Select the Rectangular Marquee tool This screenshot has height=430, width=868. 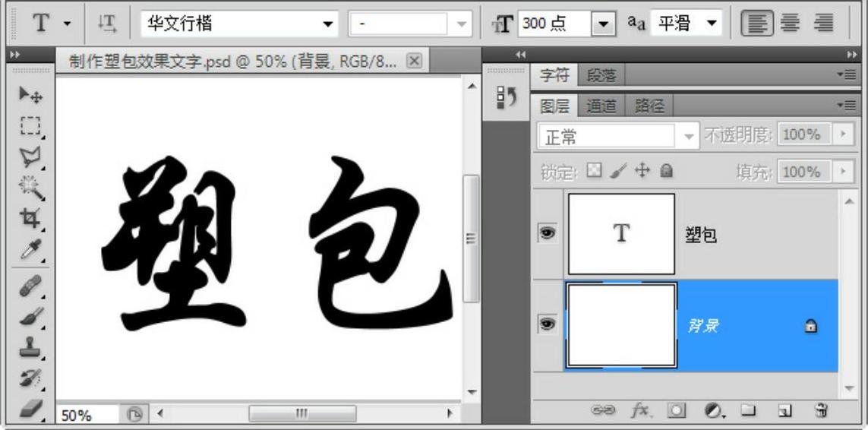30,125
